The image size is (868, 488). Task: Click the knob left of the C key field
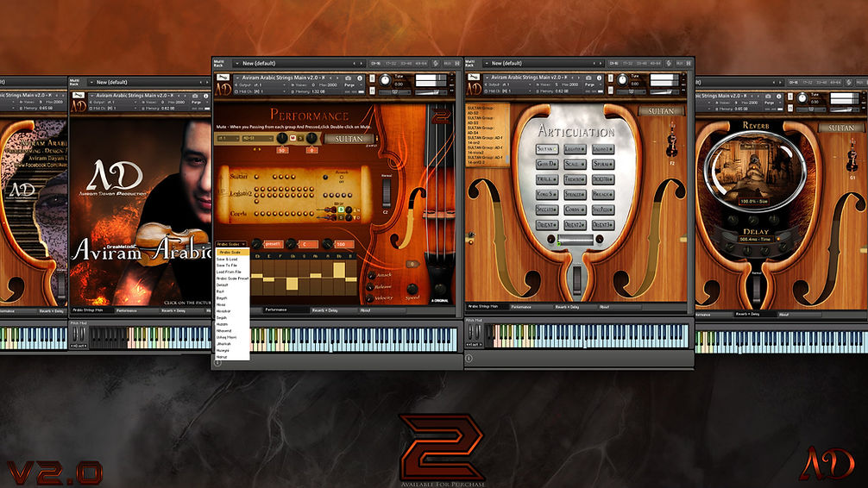[291, 244]
